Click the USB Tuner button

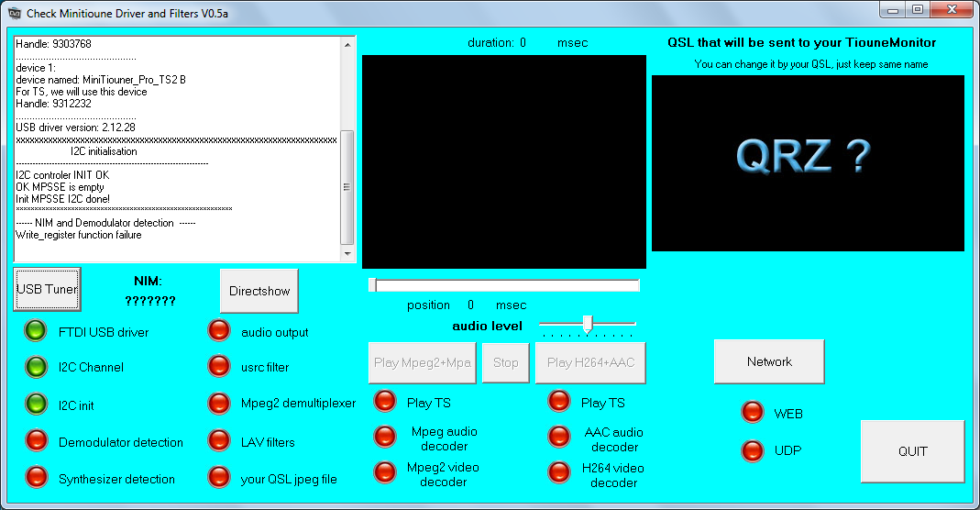coord(47,289)
